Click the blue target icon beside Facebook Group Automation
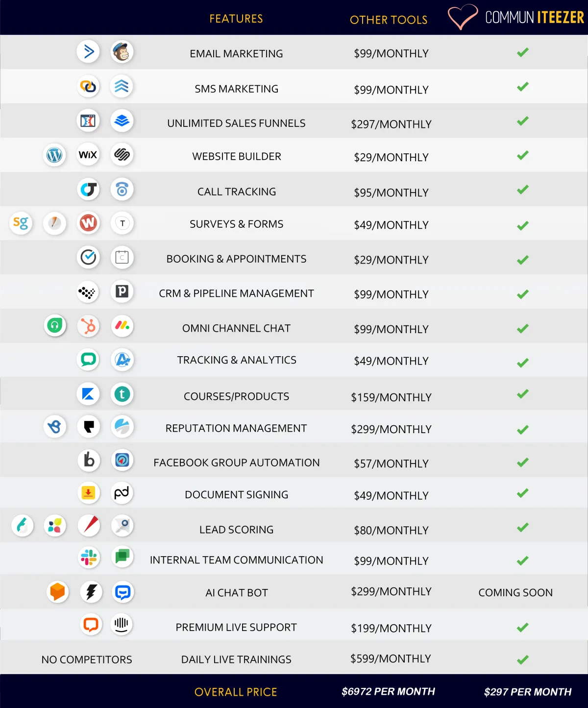 click(122, 460)
